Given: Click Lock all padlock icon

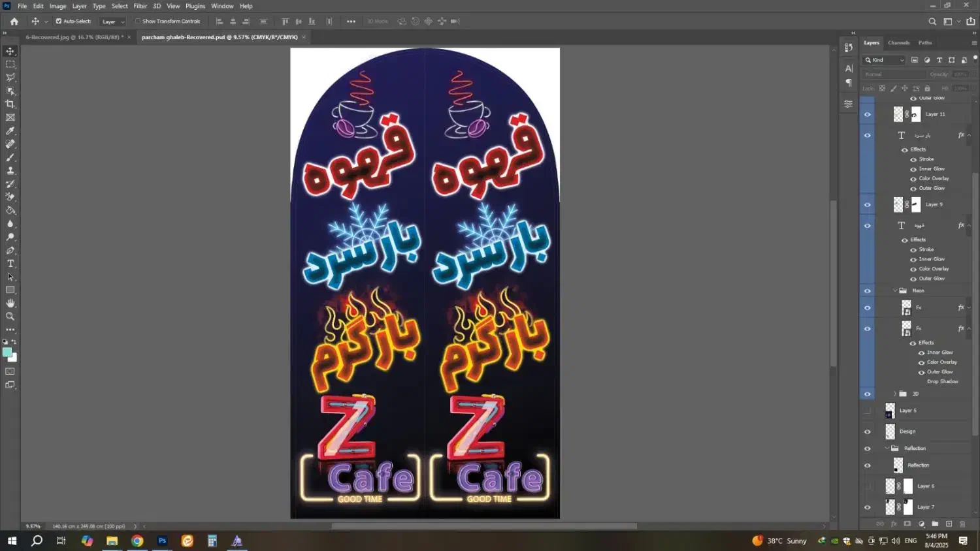Looking at the screenshot, I should point(927,88).
